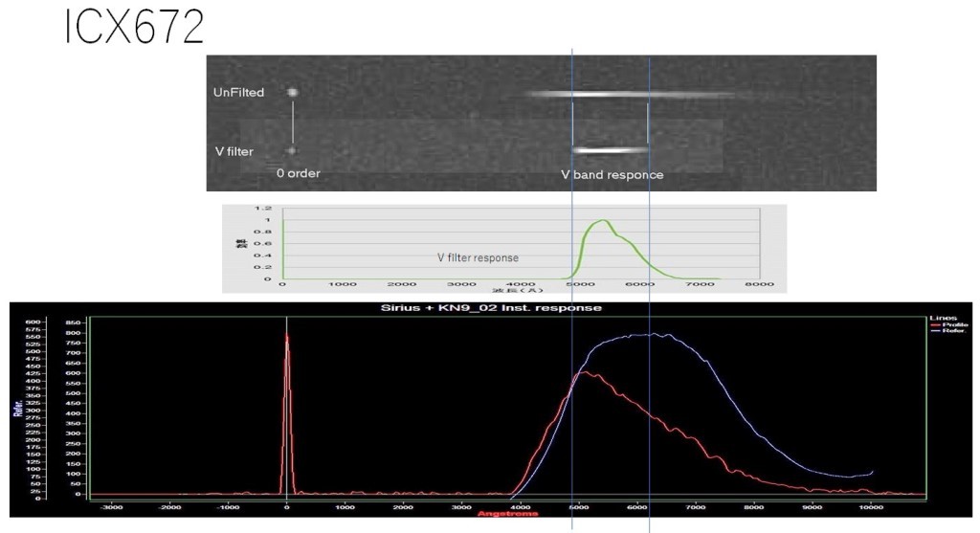Click the 0 order caption
The height and width of the screenshot is (533, 980).
click(x=299, y=173)
